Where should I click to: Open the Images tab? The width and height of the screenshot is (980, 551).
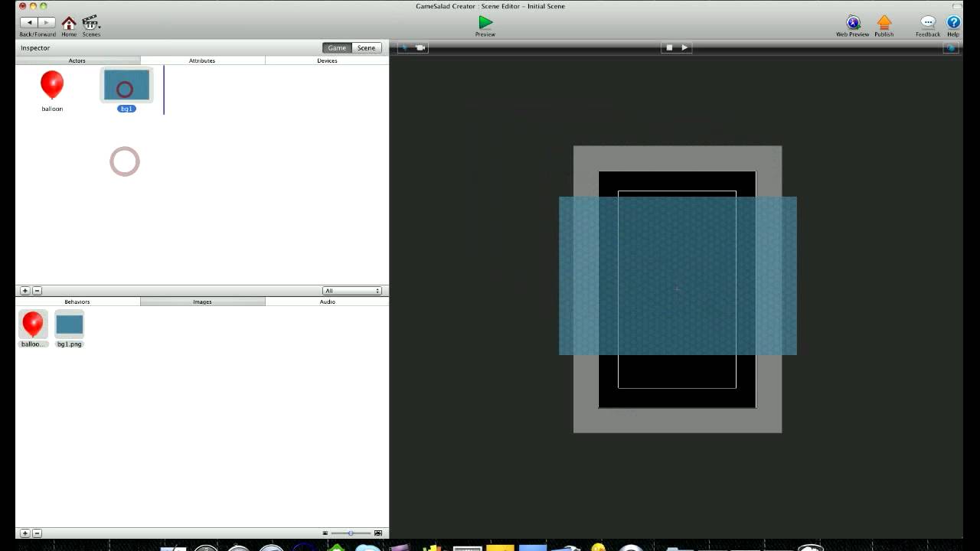[x=202, y=302]
